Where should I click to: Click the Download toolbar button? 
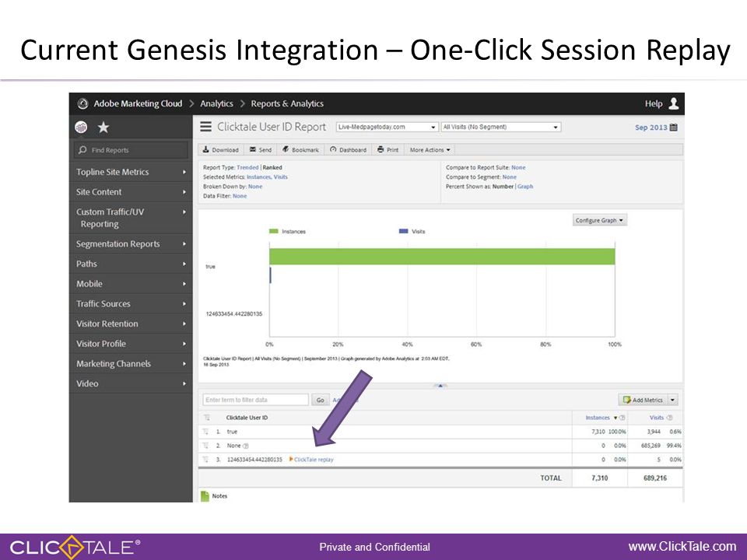coord(220,149)
